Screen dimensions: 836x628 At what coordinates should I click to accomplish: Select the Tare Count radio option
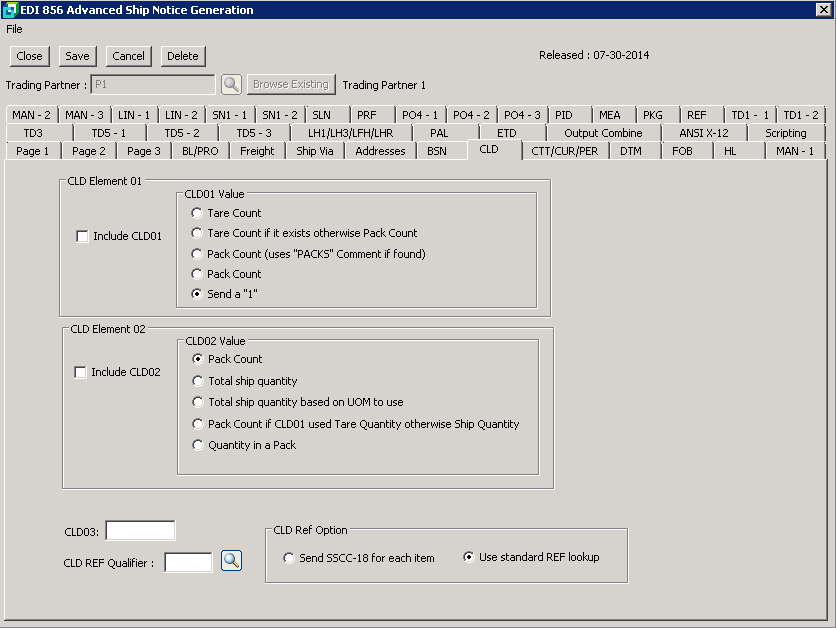coord(198,213)
